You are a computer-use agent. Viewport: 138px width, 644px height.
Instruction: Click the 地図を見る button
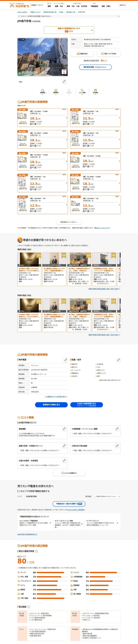[x=82, y=54]
